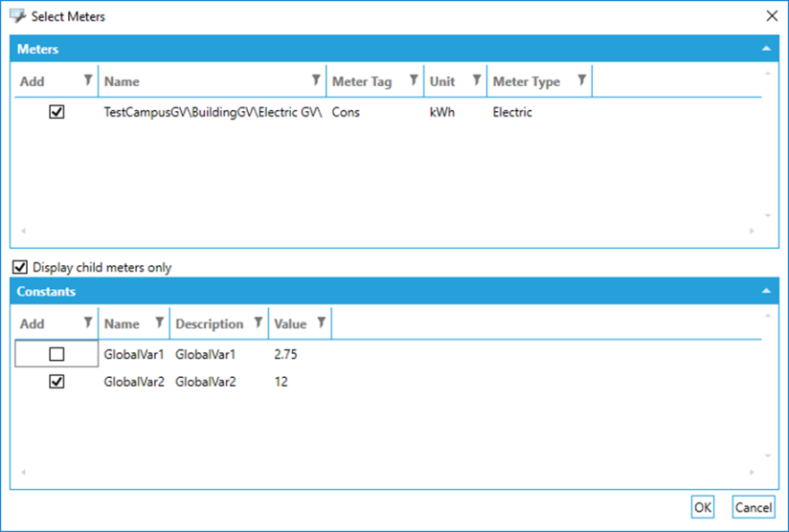Collapse the Constants panel
This screenshot has height=532, width=789.
click(x=765, y=291)
